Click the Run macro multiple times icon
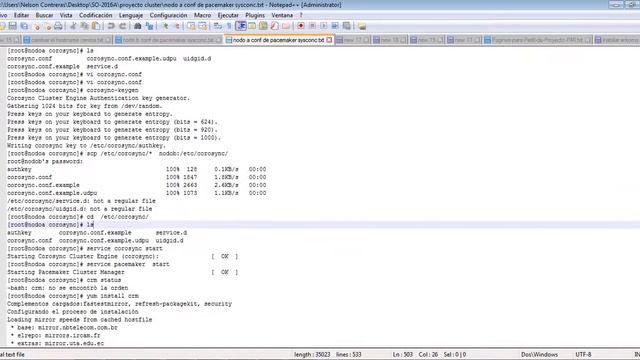640x360 pixels. pos(335,26)
